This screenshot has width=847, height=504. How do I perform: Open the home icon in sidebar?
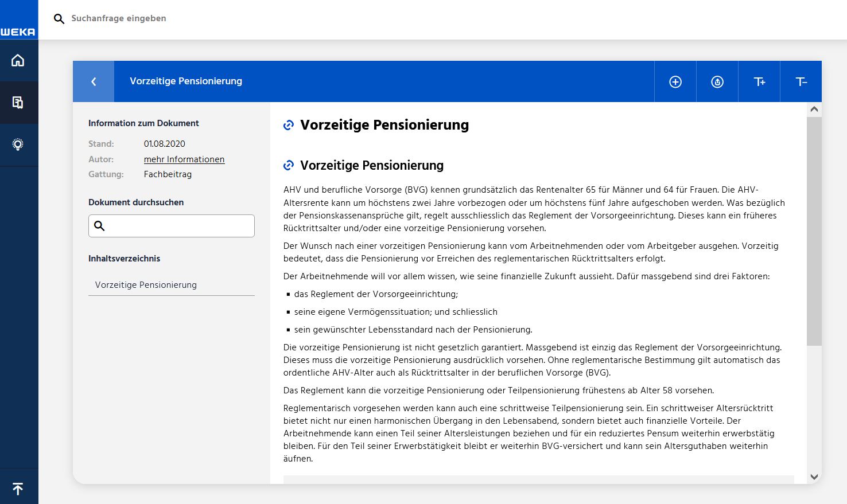click(18, 60)
